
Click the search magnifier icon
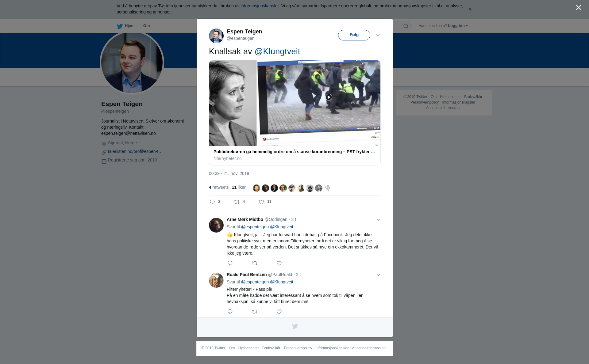tap(406, 26)
